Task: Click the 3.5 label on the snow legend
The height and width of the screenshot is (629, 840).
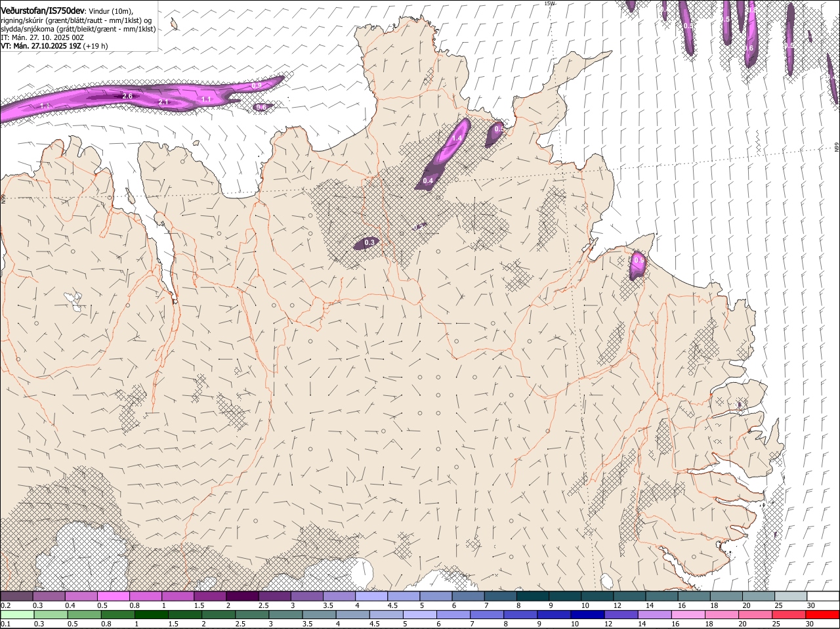Action: click(x=328, y=605)
